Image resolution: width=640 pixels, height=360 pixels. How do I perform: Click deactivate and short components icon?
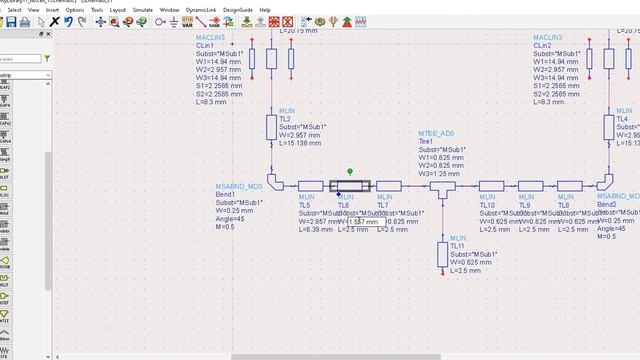(288, 22)
